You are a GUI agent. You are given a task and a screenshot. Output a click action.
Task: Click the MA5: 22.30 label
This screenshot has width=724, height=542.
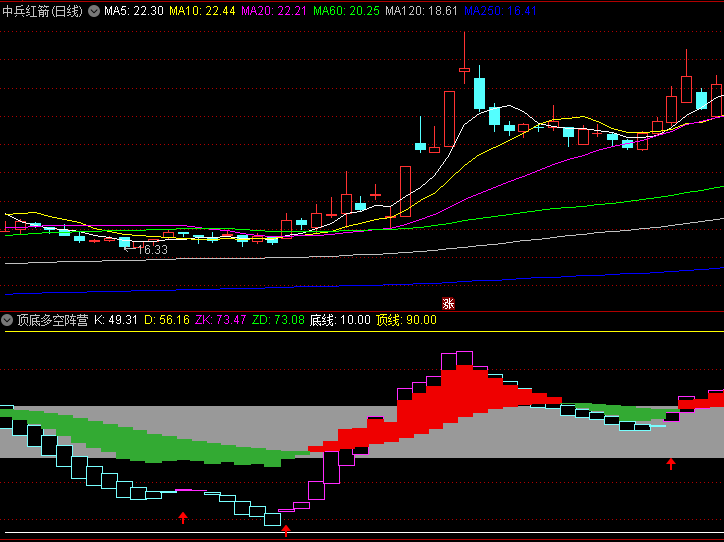click(x=133, y=11)
